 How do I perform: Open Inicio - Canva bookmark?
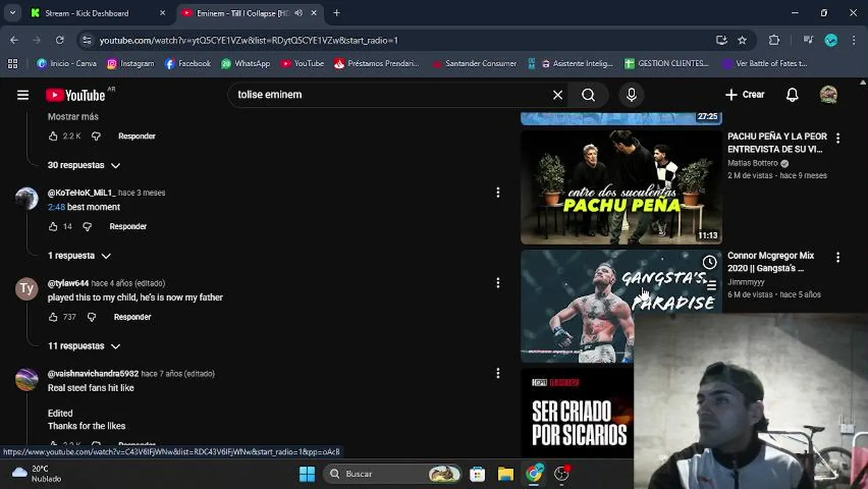pos(67,63)
